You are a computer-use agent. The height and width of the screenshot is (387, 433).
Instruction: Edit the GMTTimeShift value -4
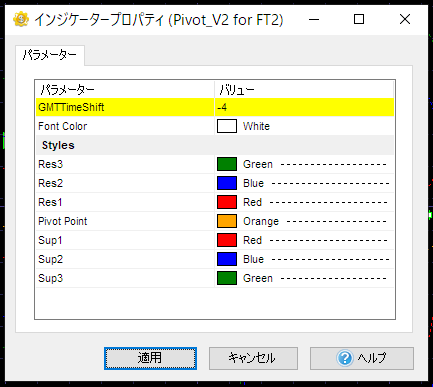point(304,107)
